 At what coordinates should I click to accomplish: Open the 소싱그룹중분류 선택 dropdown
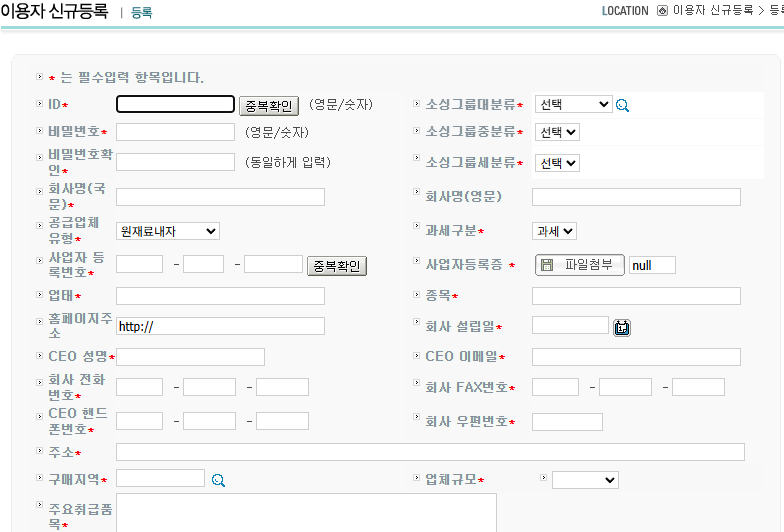[557, 132]
